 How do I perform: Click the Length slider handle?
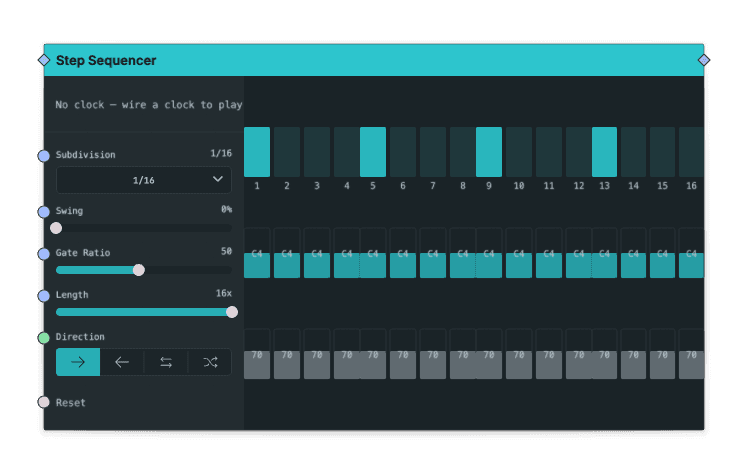(x=232, y=312)
